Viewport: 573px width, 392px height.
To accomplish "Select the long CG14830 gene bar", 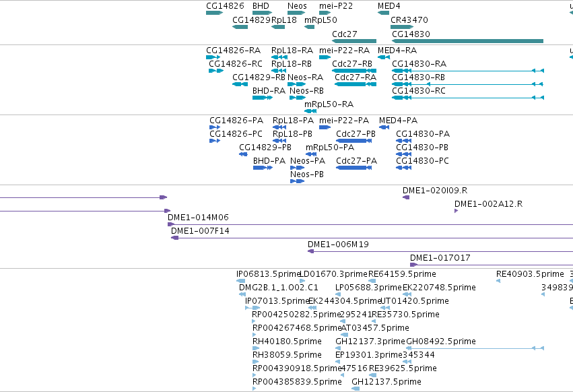I will (x=468, y=41).
